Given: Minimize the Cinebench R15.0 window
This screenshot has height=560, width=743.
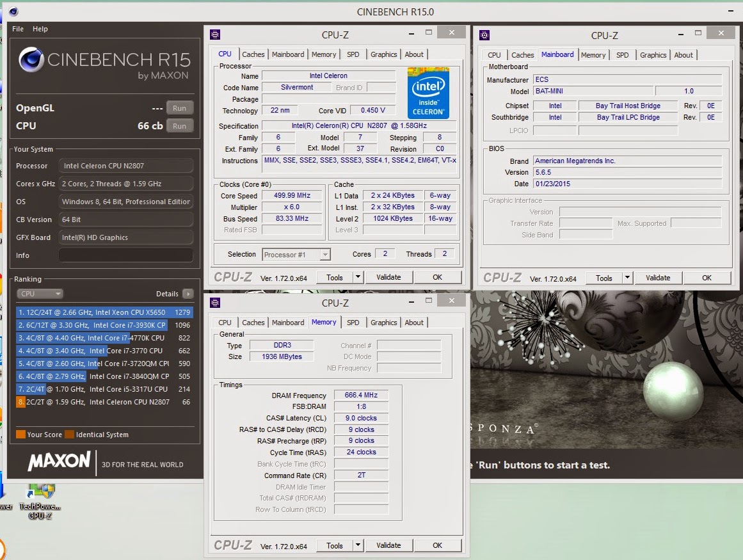Looking at the screenshot, I should pos(730,12).
